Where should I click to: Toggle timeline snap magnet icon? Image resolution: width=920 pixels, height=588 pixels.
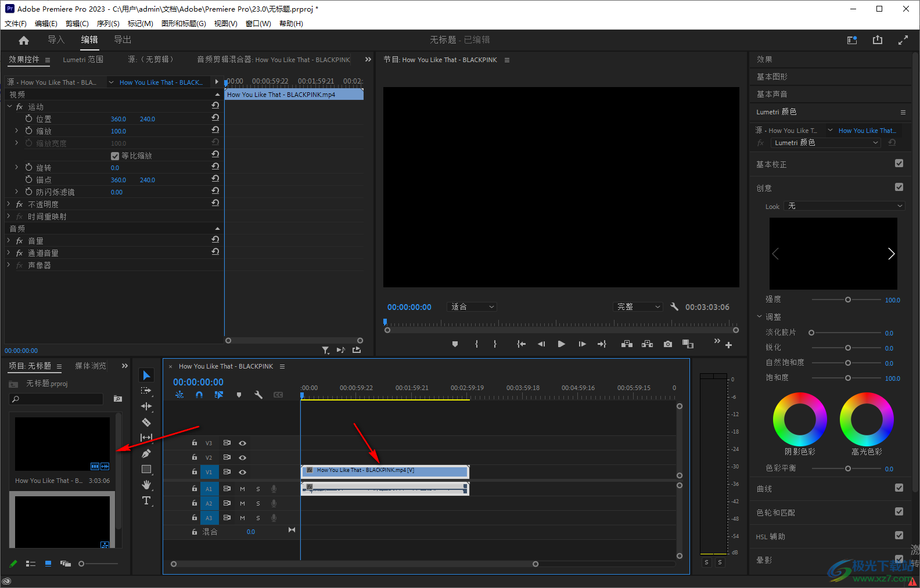199,395
